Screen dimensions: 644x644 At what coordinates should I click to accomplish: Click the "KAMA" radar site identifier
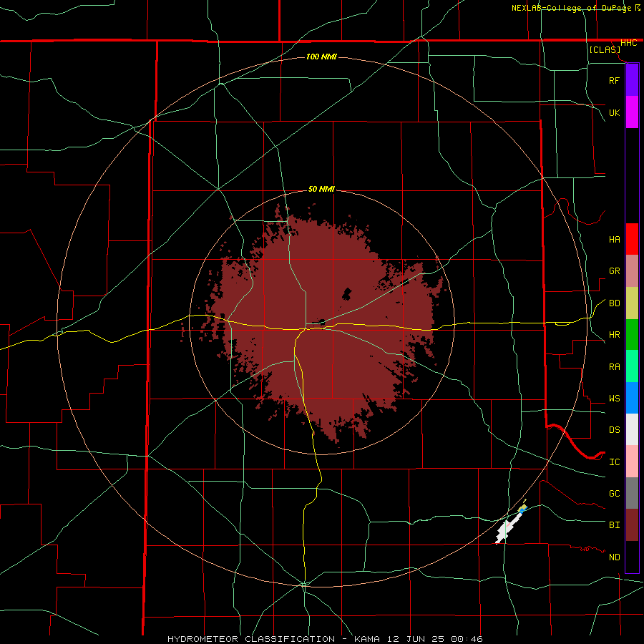point(367,639)
